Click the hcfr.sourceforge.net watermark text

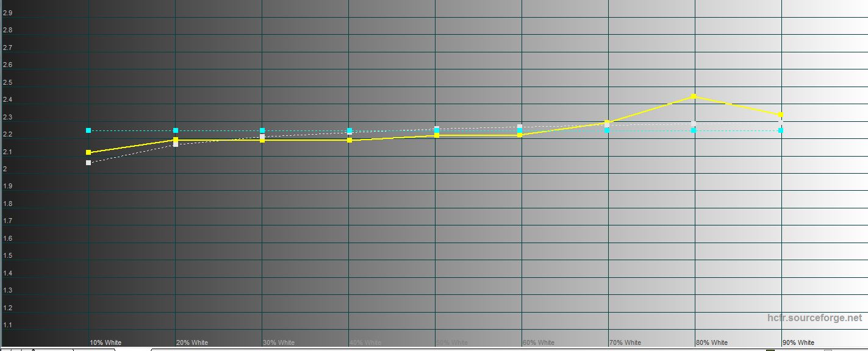(x=814, y=318)
